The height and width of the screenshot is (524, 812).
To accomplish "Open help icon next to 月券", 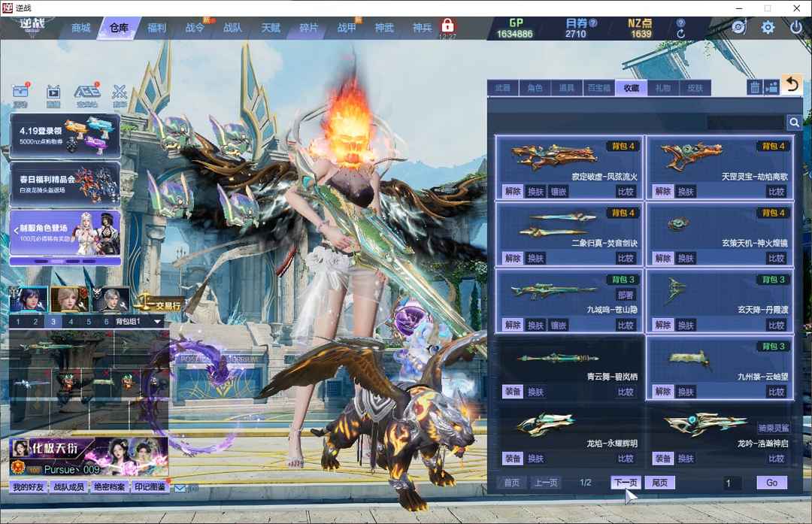I will [x=593, y=23].
